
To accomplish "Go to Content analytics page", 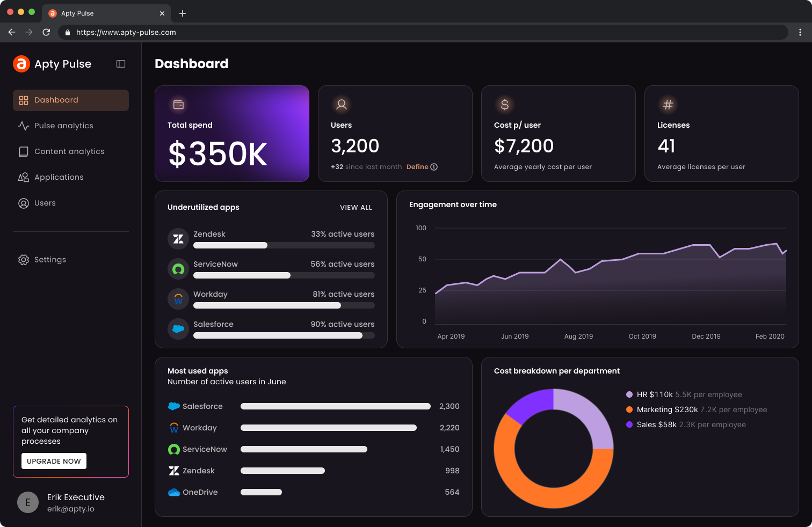I will (x=69, y=151).
